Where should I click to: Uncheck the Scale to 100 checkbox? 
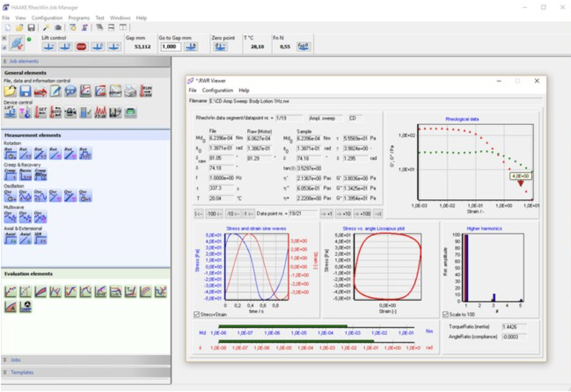pos(446,314)
